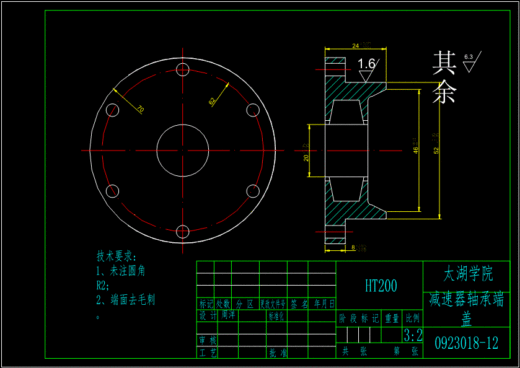Select the lower-left bolt hole circle
Viewport: 520px width, 368px height.
pyautogui.click(x=113, y=191)
